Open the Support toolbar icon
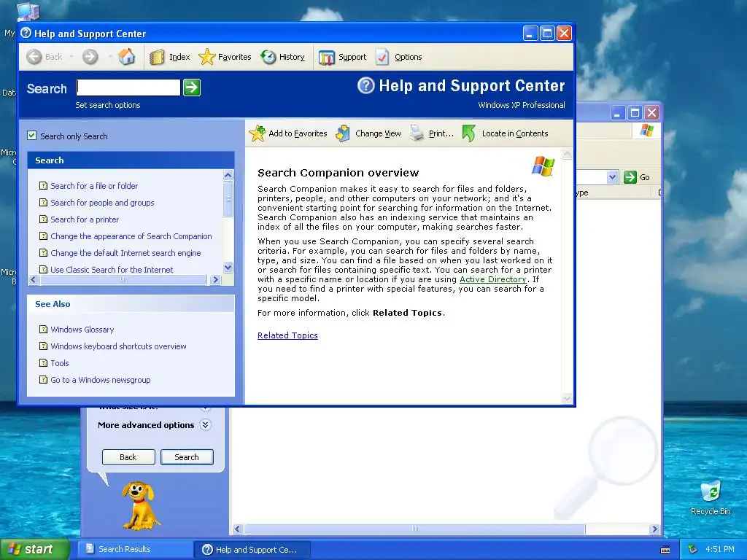The height and width of the screenshot is (560, 747). (x=327, y=58)
